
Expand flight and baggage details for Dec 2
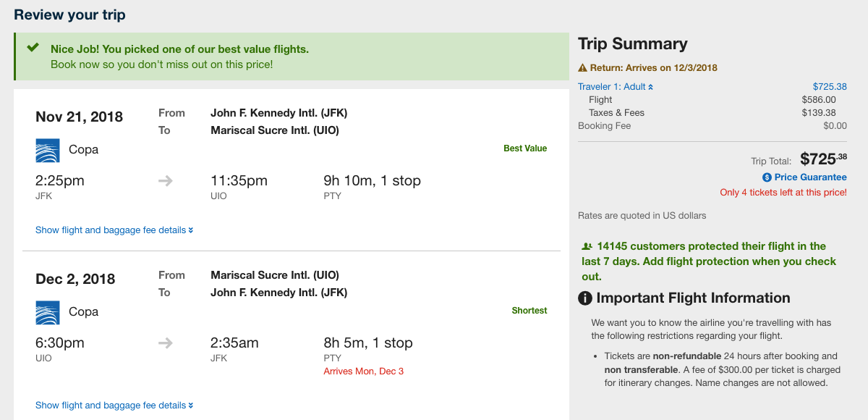[x=114, y=406]
